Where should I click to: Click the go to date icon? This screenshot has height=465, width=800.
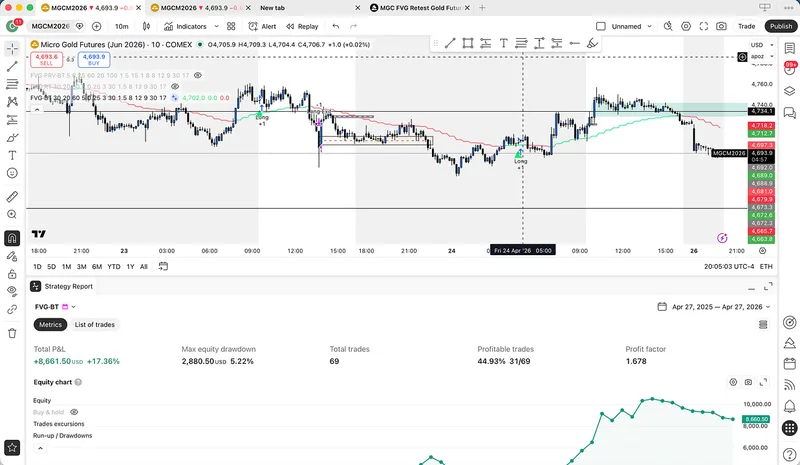(163, 266)
